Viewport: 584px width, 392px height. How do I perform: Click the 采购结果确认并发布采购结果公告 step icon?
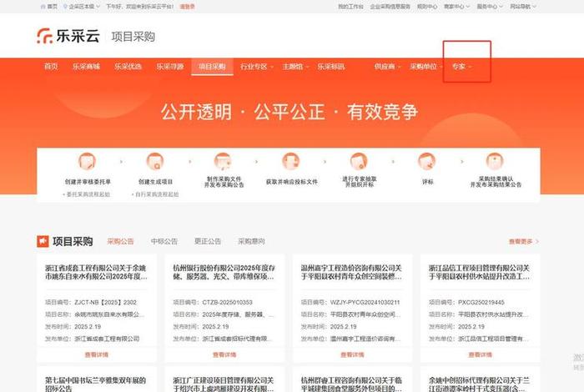pos(495,161)
